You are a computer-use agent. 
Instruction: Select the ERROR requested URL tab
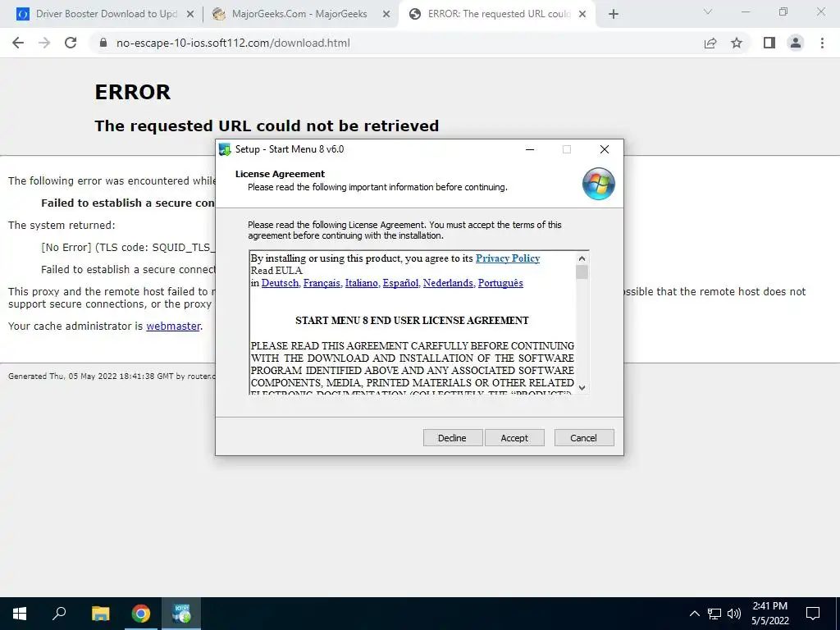pos(498,14)
